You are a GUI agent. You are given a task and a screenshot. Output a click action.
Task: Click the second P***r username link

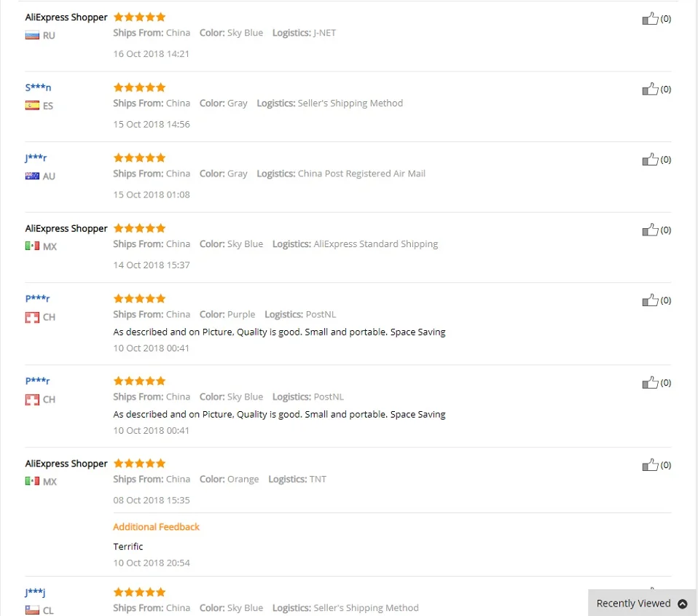click(x=37, y=381)
